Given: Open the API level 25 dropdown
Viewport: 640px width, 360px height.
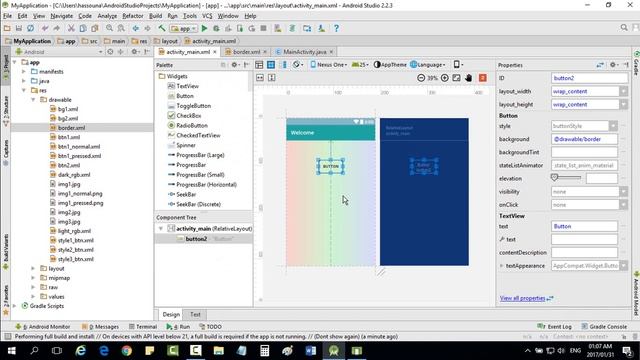Looking at the screenshot, I should 360,65.
